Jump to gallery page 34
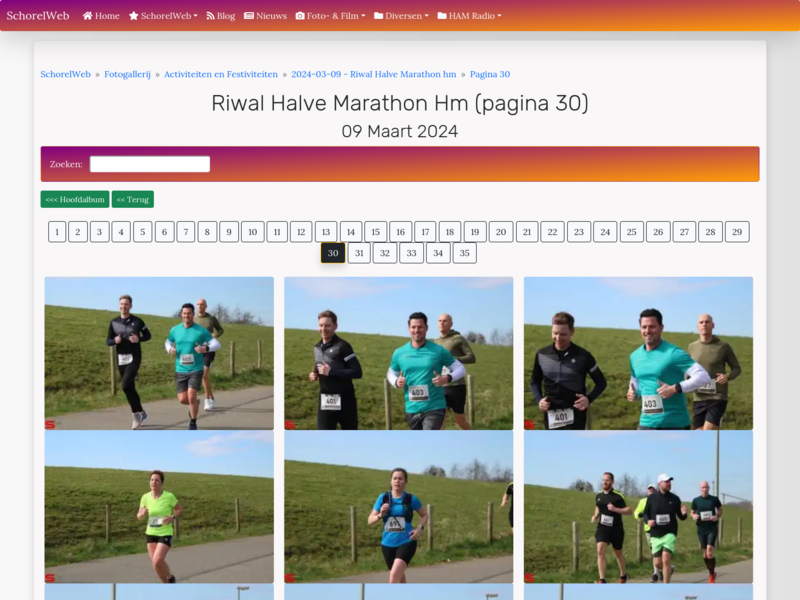 coord(438,253)
